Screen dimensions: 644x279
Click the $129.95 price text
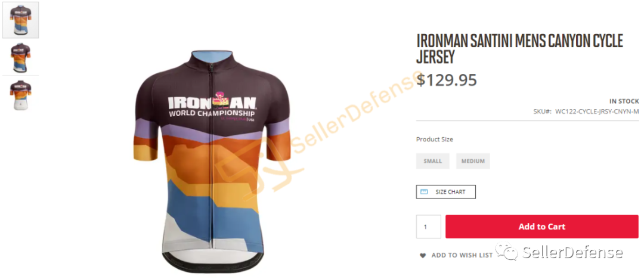point(447,80)
